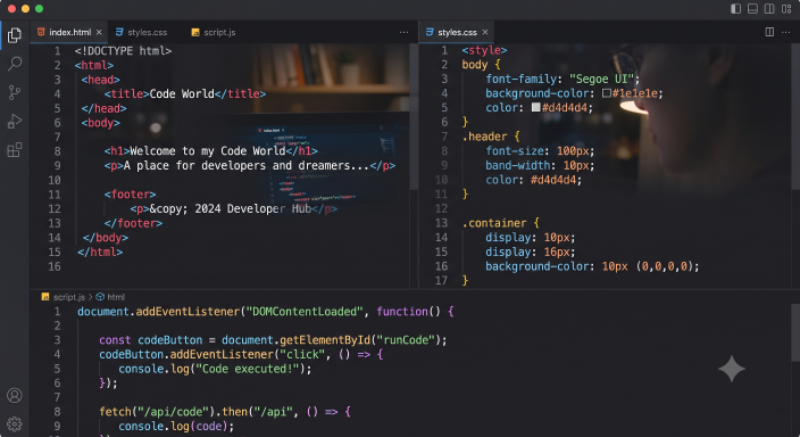Click "DOMContentLoaded" string in script.js
Image resolution: width=800 pixels, height=437 pixels.
click(304, 312)
